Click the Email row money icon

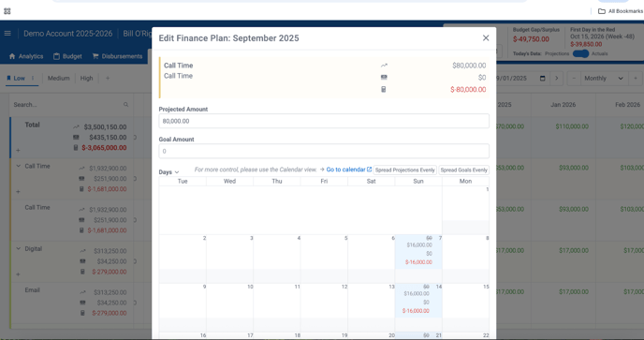[82, 303]
